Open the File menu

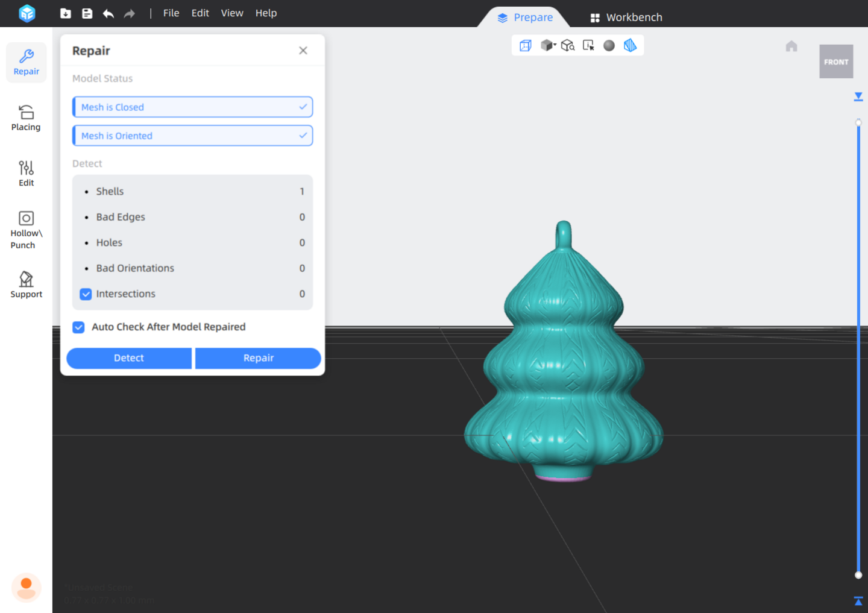coord(171,13)
